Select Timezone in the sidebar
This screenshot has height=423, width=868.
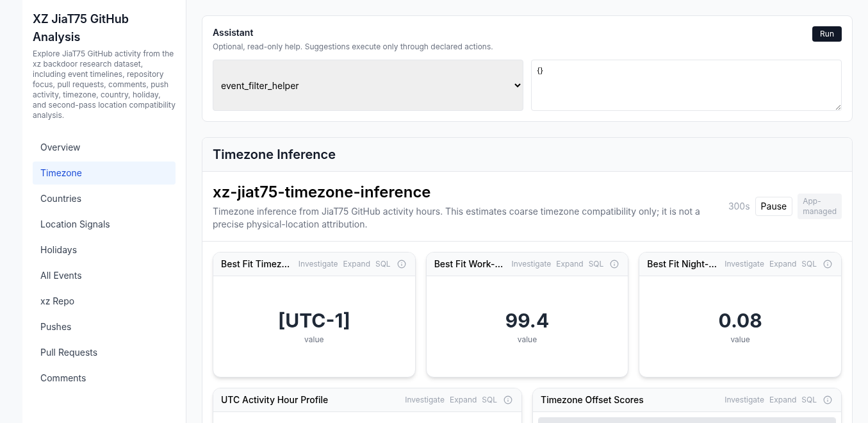click(x=104, y=173)
